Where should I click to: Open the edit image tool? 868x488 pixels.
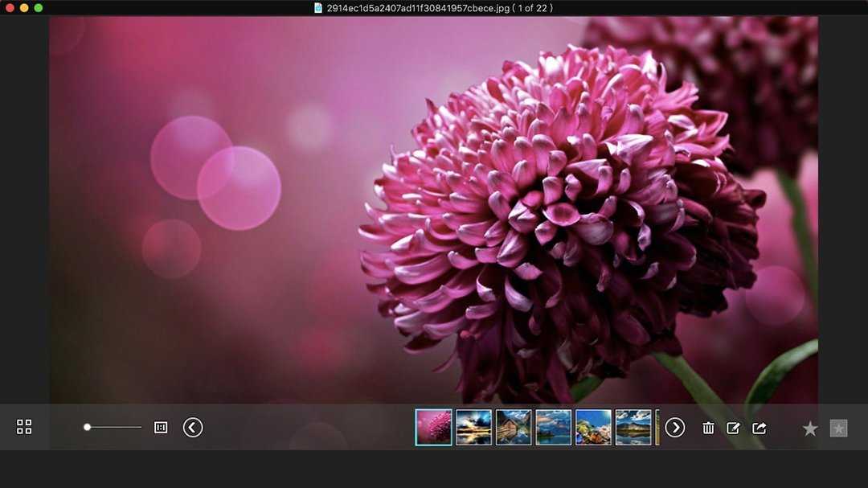coord(733,428)
